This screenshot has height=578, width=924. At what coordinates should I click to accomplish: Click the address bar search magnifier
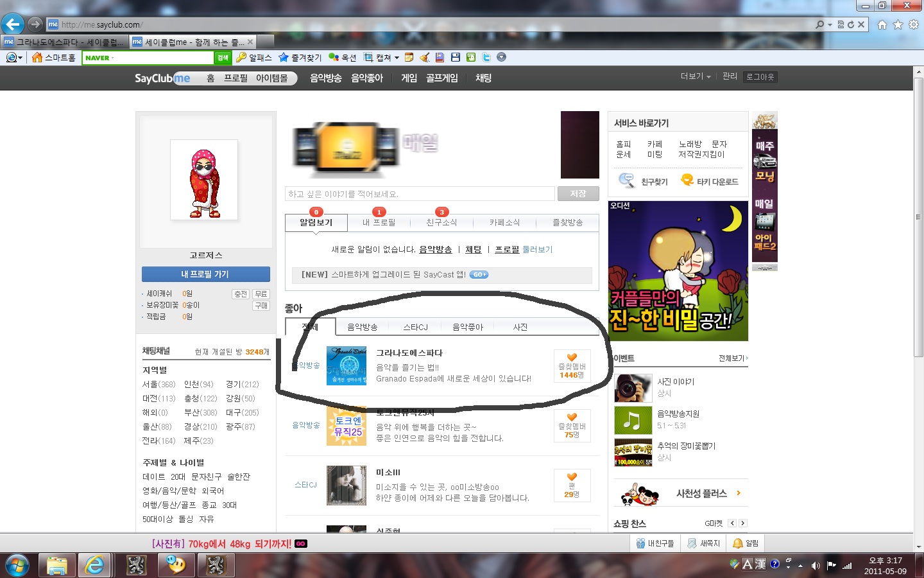[820, 24]
